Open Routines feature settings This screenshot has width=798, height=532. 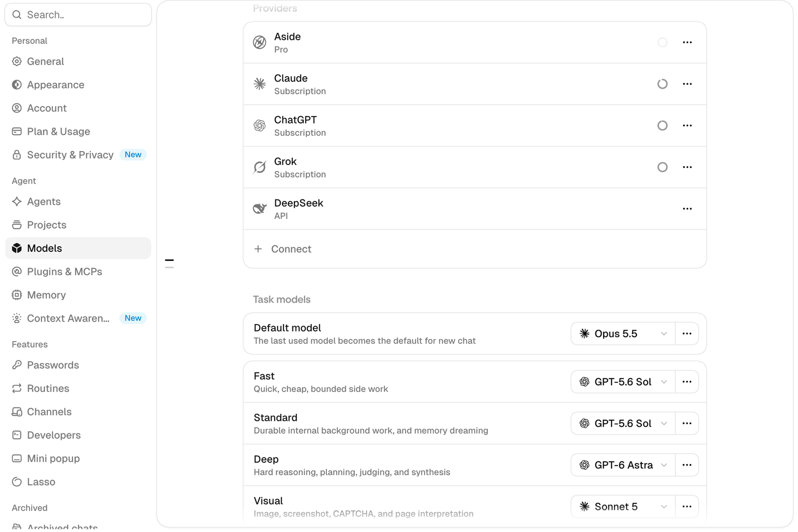click(x=78, y=388)
